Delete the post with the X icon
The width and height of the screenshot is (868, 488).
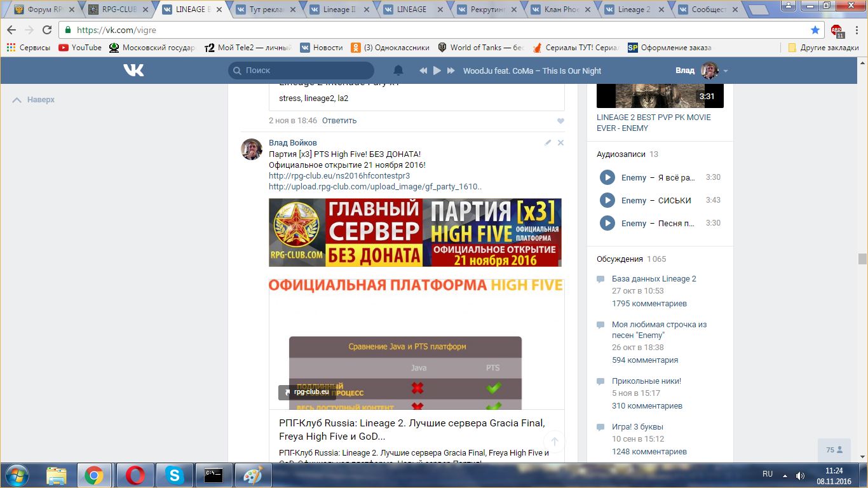coord(560,143)
